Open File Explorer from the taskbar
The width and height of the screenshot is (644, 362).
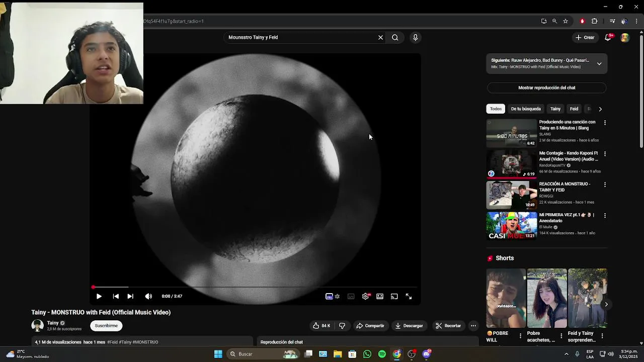coord(338,354)
